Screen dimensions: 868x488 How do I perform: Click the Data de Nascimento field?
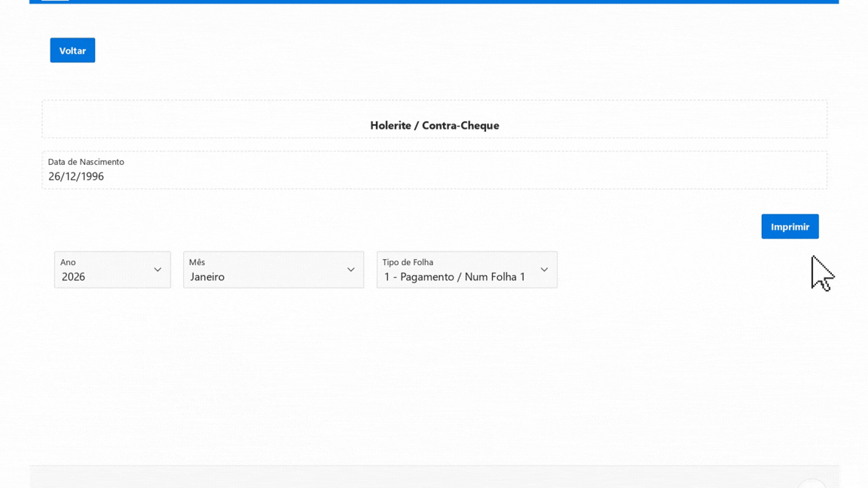(x=434, y=170)
